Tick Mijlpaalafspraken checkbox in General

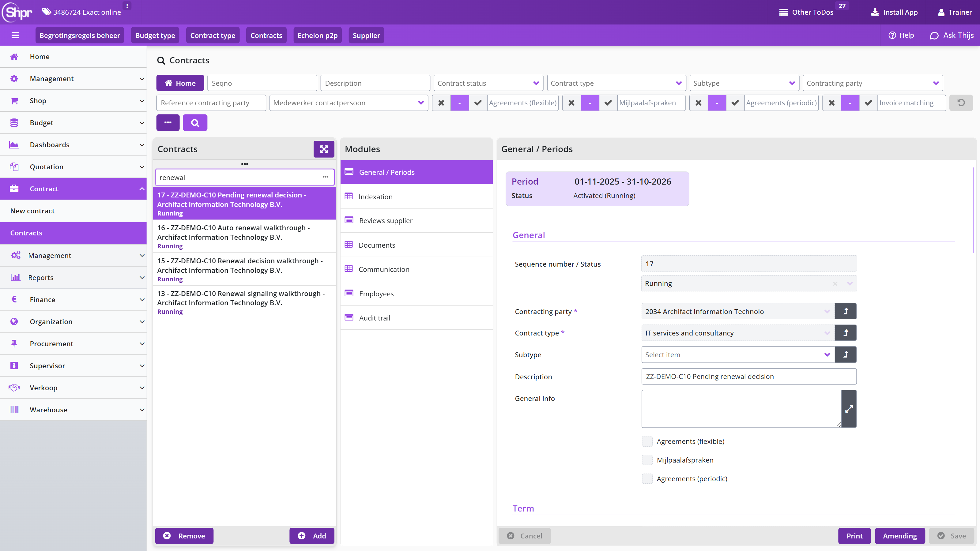coord(647,460)
